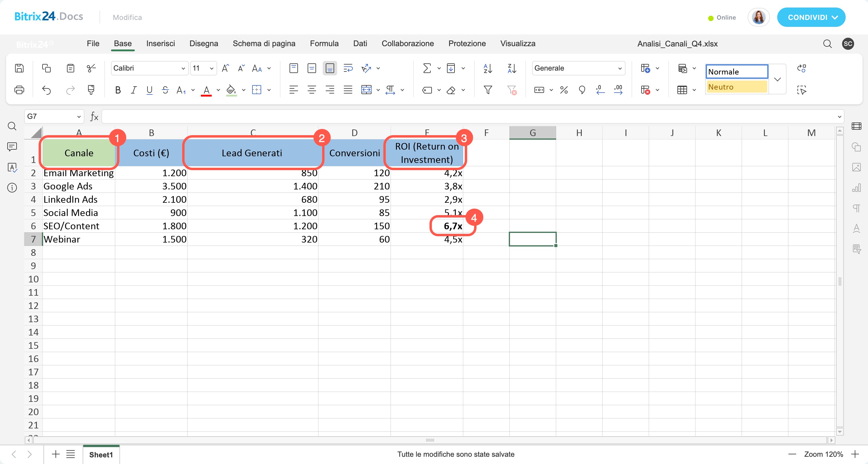
Task: Apply percent style format
Action: pos(564,90)
